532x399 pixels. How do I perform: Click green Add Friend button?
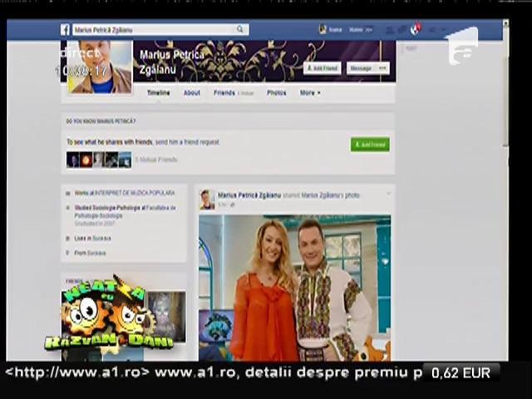tap(370, 145)
